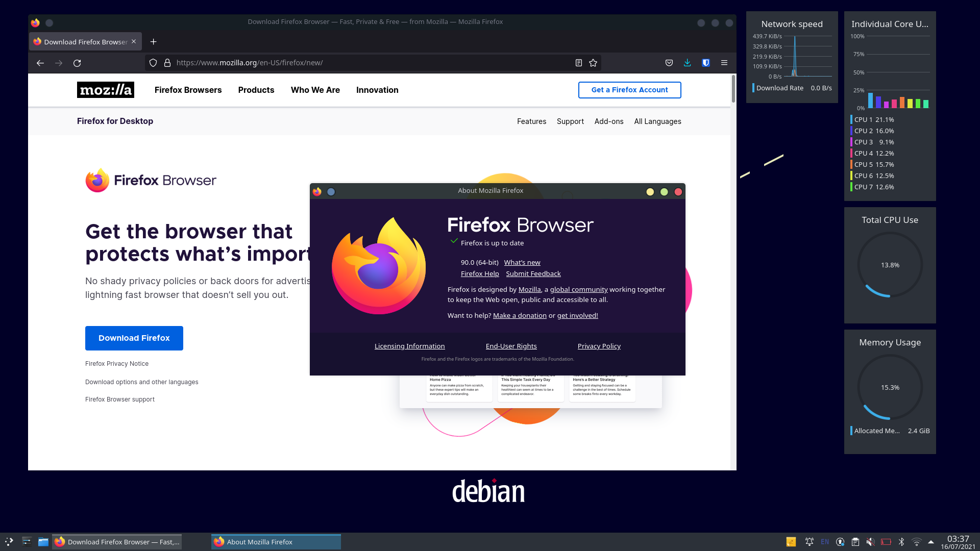Click the uBlock Origin extension icon
The image size is (980, 551).
(x=705, y=63)
